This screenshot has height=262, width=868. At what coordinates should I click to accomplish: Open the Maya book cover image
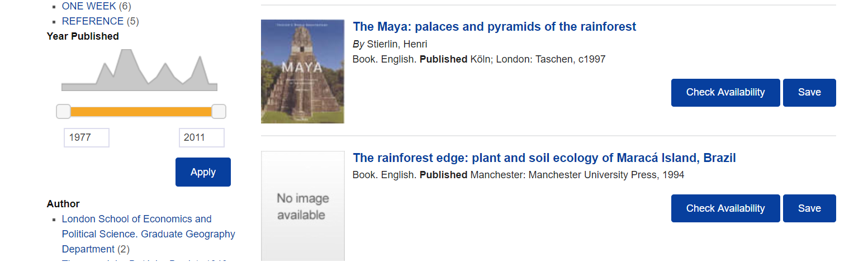point(302,72)
